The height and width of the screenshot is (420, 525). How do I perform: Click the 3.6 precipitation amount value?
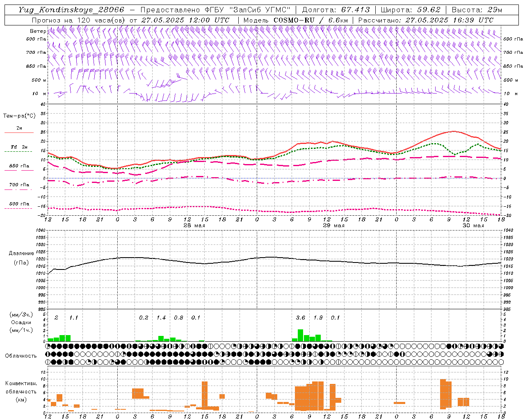coord(301,318)
